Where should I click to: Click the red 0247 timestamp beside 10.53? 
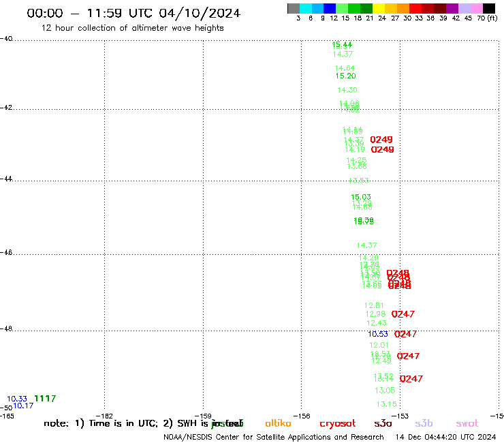click(405, 334)
